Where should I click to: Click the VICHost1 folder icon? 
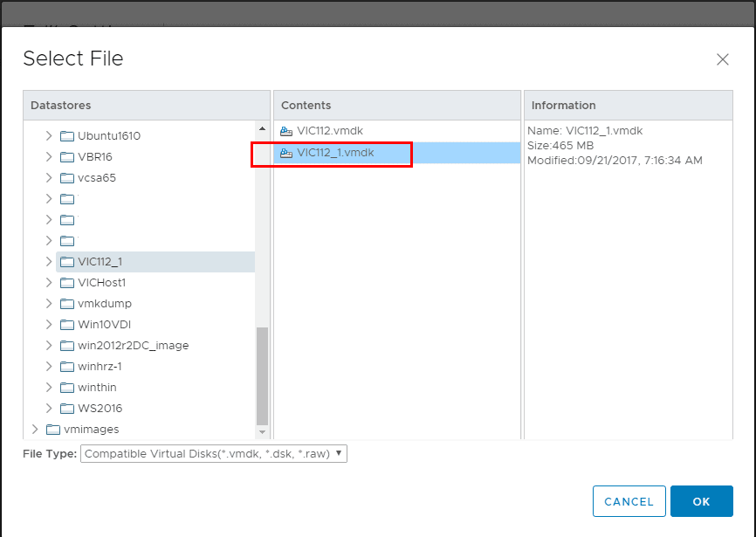[x=67, y=283]
